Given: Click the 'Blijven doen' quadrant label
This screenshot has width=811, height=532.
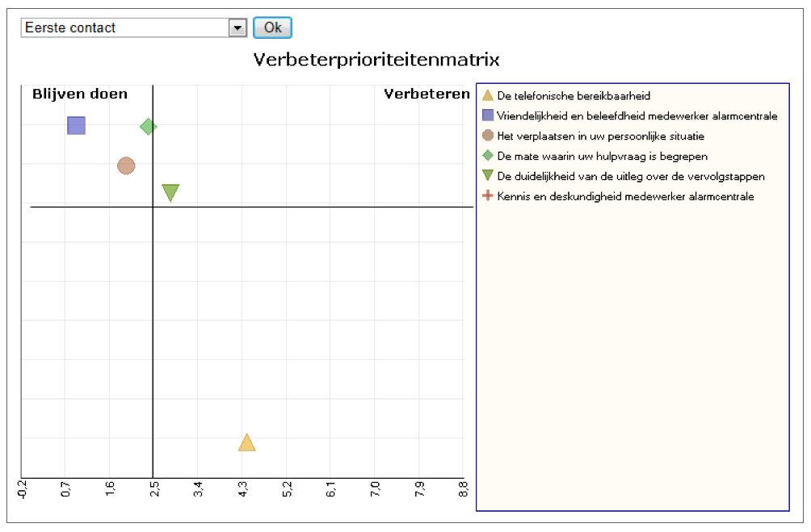Looking at the screenshot, I should tap(80, 94).
